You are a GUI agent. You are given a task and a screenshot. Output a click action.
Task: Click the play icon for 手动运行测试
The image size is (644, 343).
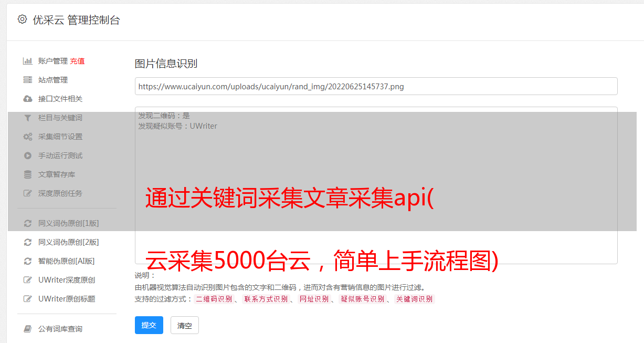click(28, 155)
